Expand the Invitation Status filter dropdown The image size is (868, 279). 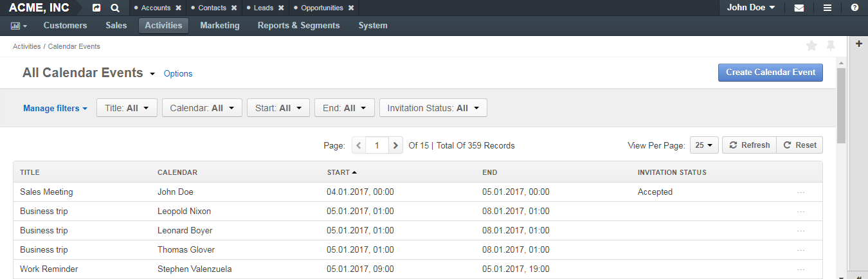tap(433, 108)
